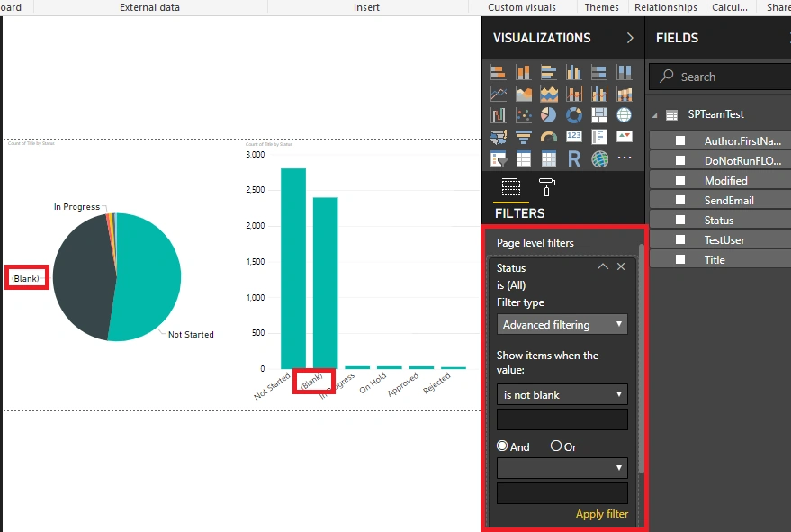
Task: Click the Not Started bar
Action: (293, 268)
